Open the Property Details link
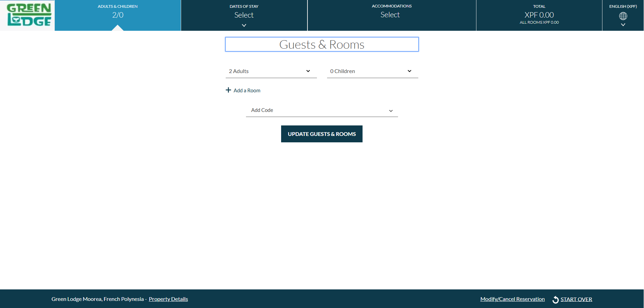The width and height of the screenshot is (644, 308). pyautogui.click(x=168, y=299)
